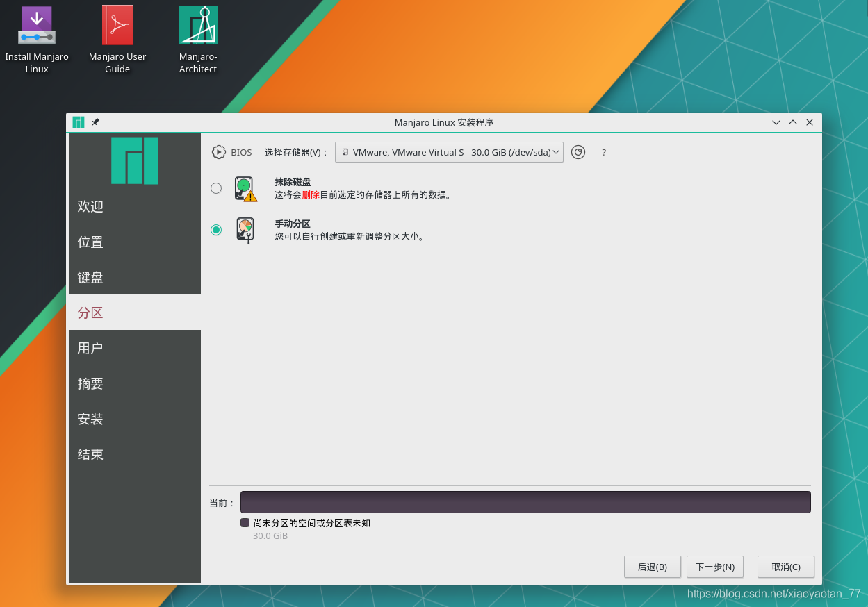Go to the 结束 step in the sidebar
Screen dimensions: 868x607
click(x=135, y=454)
